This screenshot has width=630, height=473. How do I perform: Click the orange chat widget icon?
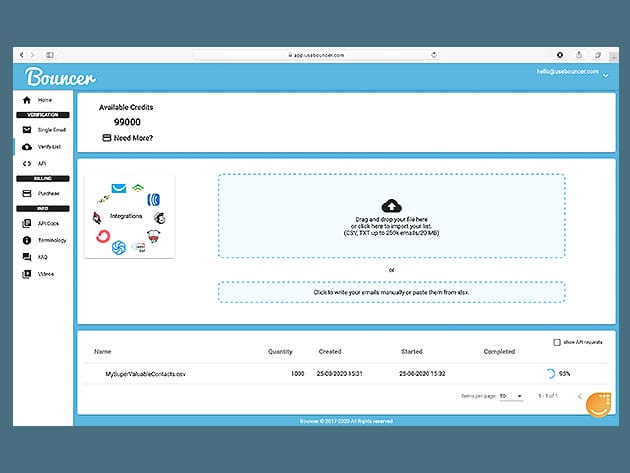[597, 406]
